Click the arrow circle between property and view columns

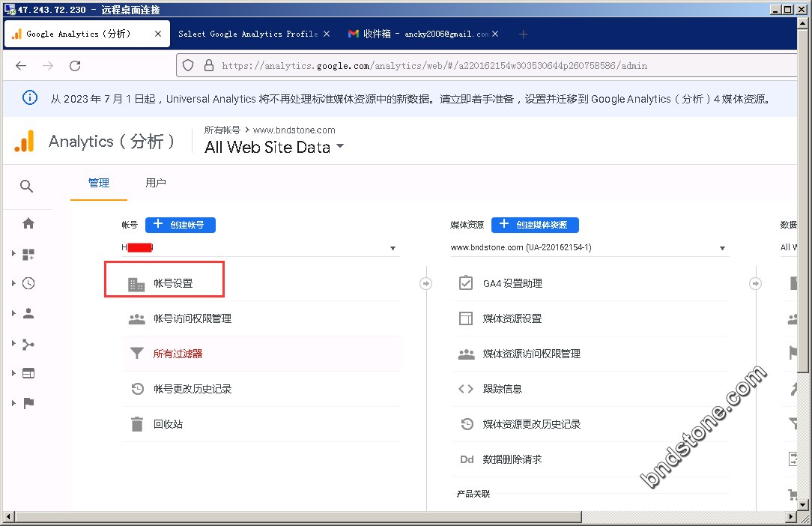coord(756,283)
